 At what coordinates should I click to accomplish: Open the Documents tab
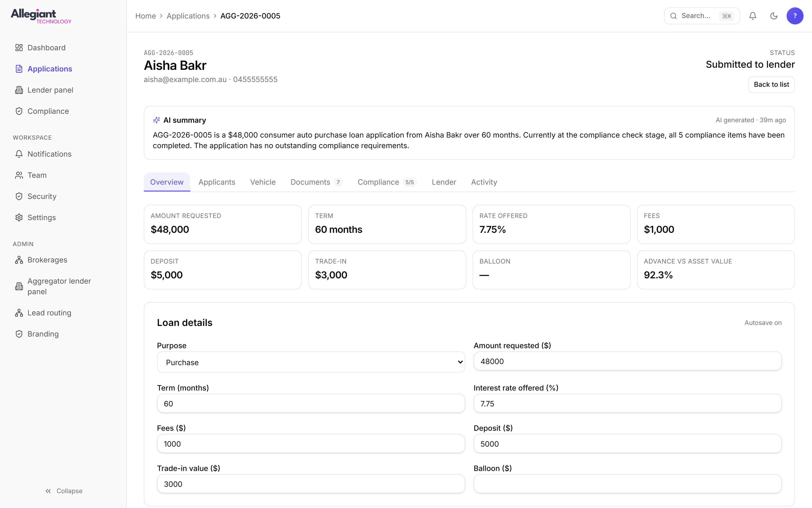click(x=316, y=182)
